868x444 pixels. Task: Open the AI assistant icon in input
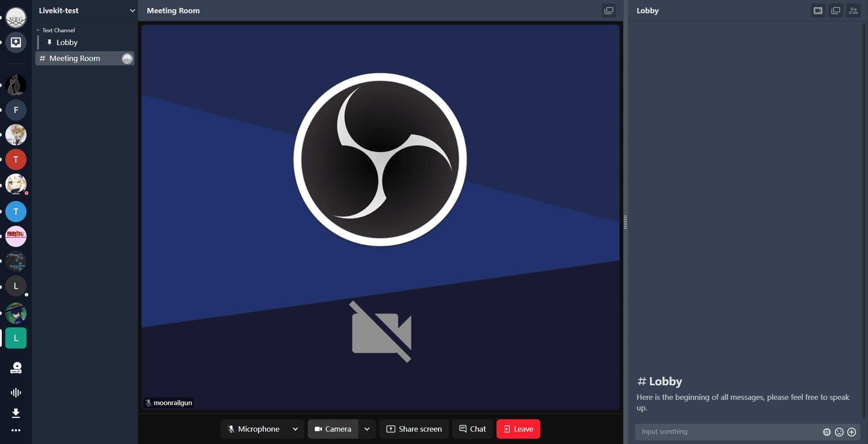pos(827,432)
